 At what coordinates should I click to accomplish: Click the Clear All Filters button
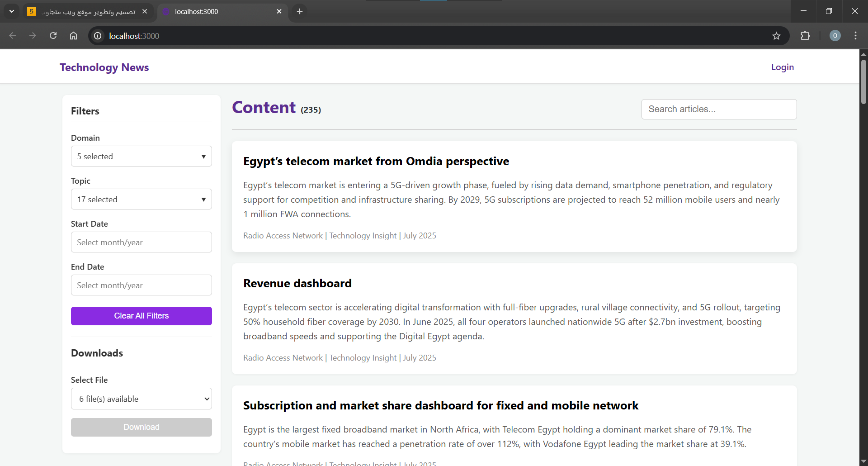[x=141, y=316]
